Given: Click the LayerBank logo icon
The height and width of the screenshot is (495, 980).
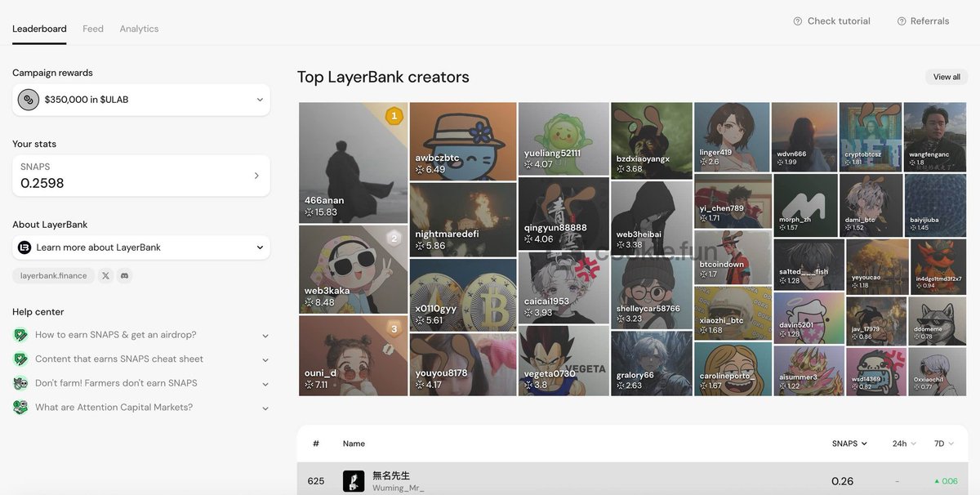Looking at the screenshot, I should point(24,247).
